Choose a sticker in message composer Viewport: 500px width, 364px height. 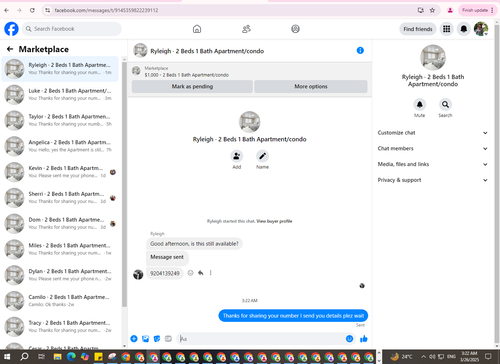(x=157, y=339)
